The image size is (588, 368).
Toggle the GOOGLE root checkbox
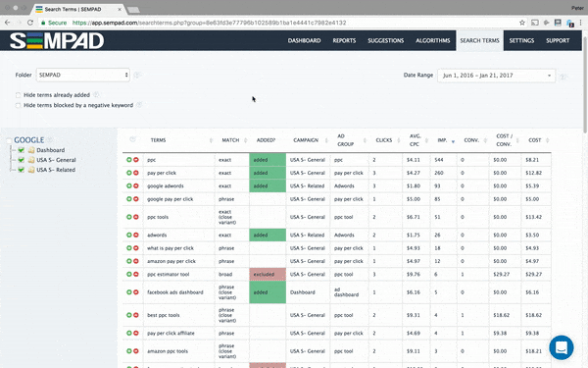click(9, 140)
